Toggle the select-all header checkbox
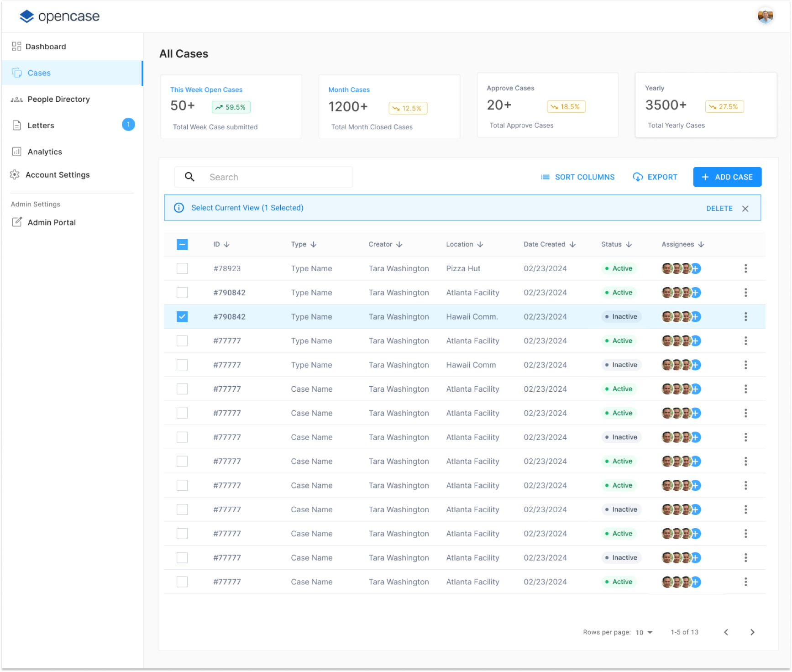The width and height of the screenshot is (792, 672). click(x=182, y=244)
